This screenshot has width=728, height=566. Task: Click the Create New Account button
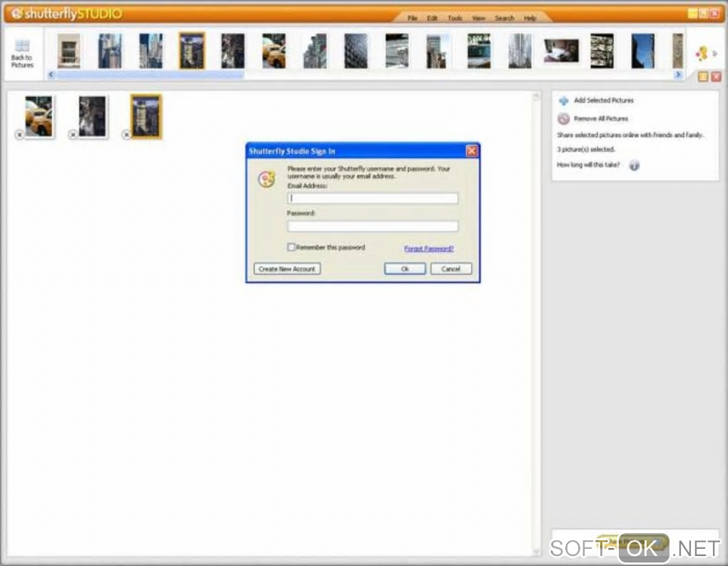[x=287, y=269]
